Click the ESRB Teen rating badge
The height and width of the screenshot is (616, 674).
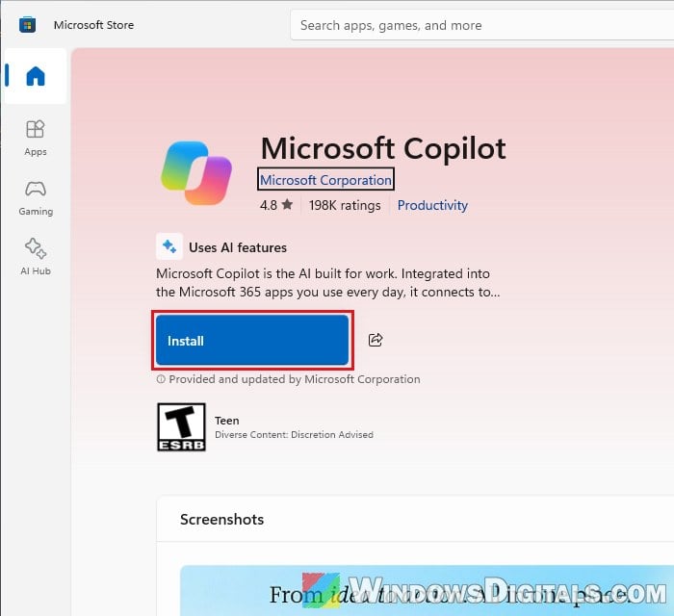181,427
